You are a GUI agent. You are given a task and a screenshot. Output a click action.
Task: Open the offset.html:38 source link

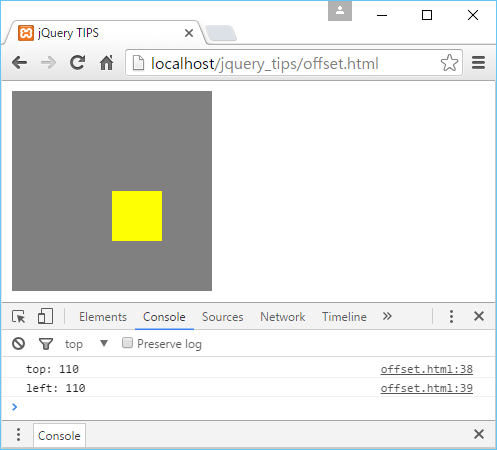427,369
